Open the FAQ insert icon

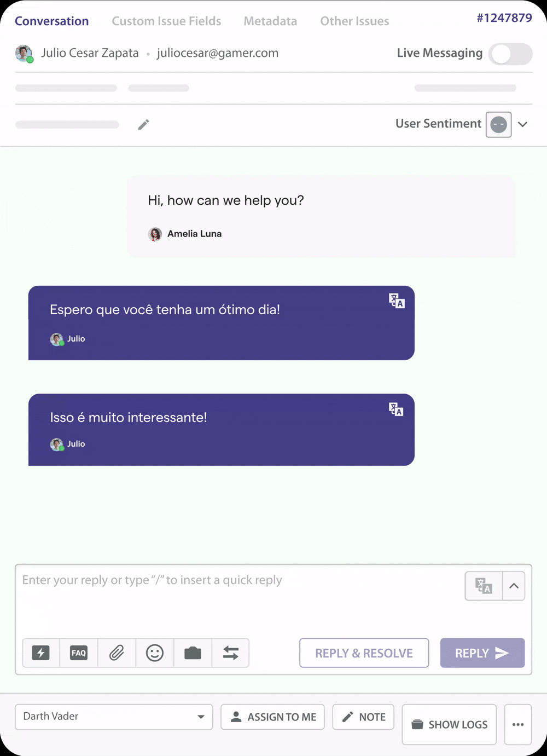[79, 653]
